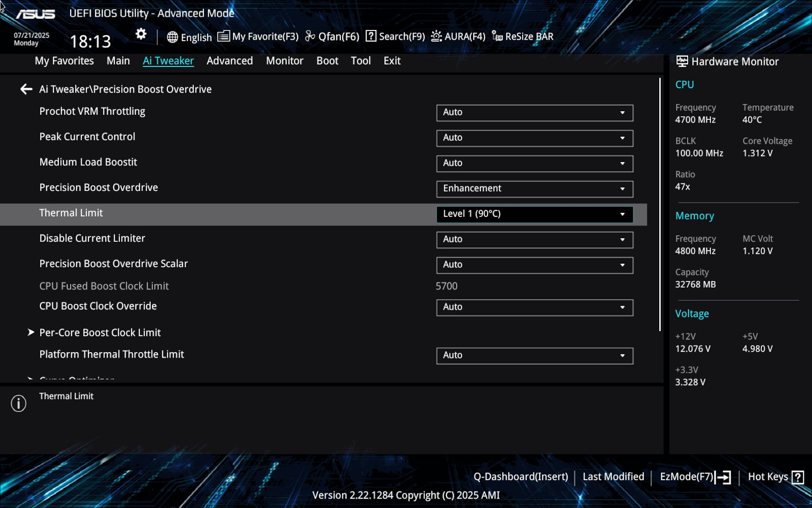812x508 pixels.
Task: Click the Version 2.22.1284 copyright text
Action: [406, 495]
